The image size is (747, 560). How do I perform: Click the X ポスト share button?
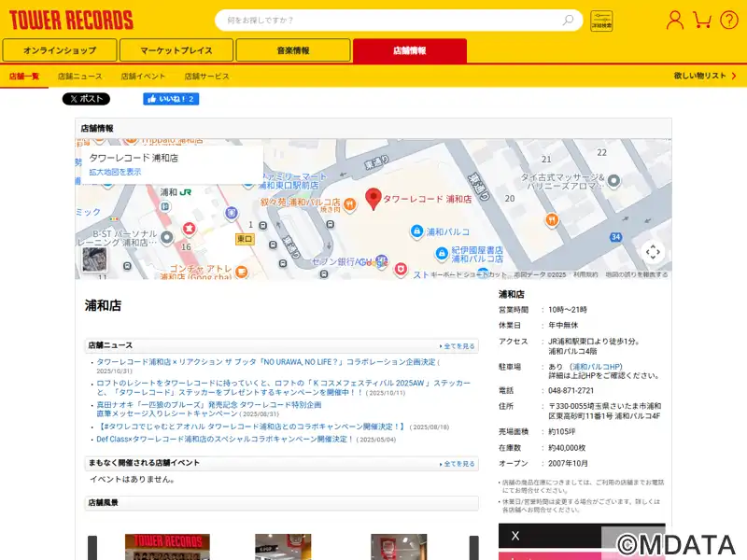[x=86, y=99]
